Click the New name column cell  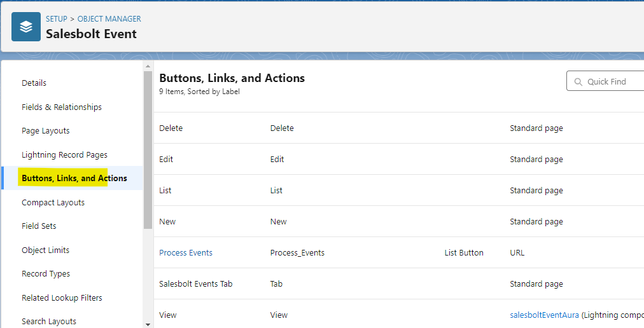[278, 222]
